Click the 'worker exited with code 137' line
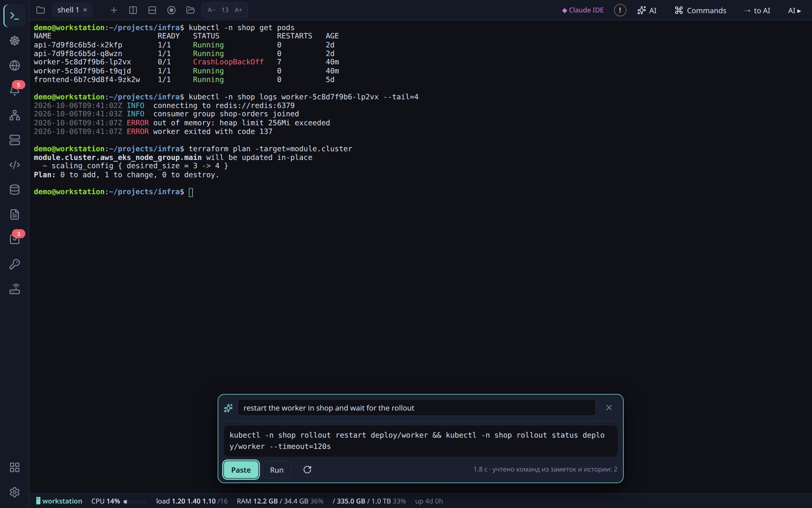This screenshot has height=508, width=812. click(153, 131)
